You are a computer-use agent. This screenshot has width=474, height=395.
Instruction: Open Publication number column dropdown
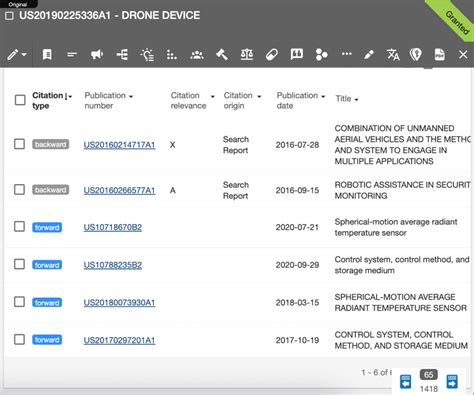pos(131,96)
